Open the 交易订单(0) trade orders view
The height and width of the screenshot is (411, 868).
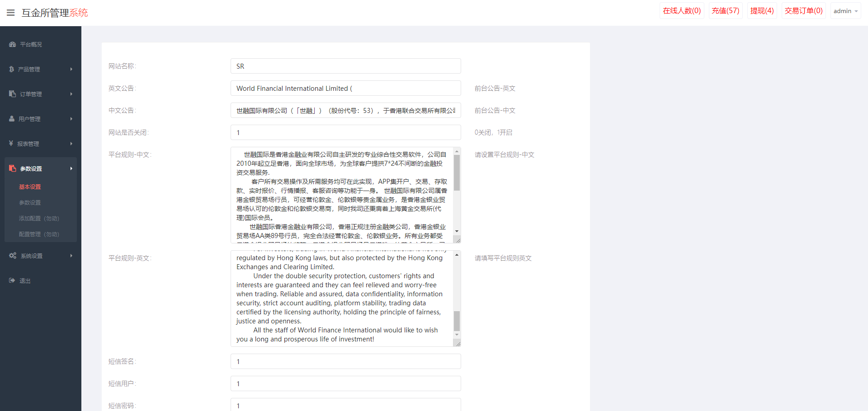pos(803,10)
